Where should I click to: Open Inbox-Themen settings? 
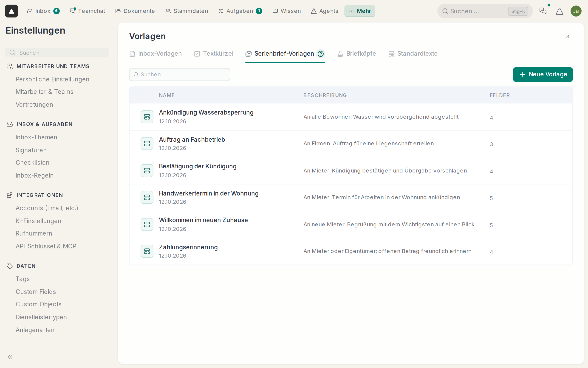point(37,137)
